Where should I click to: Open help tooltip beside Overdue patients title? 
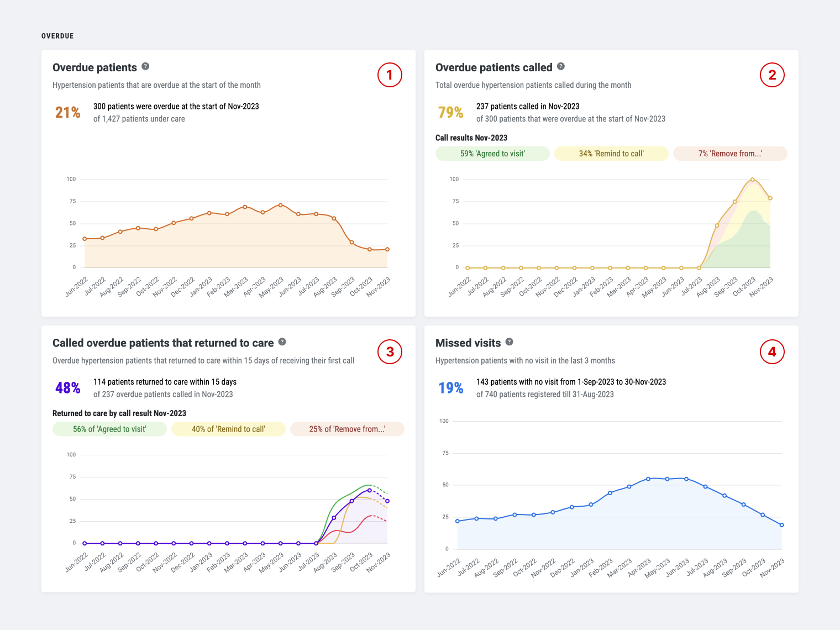click(x=145, y=66)
